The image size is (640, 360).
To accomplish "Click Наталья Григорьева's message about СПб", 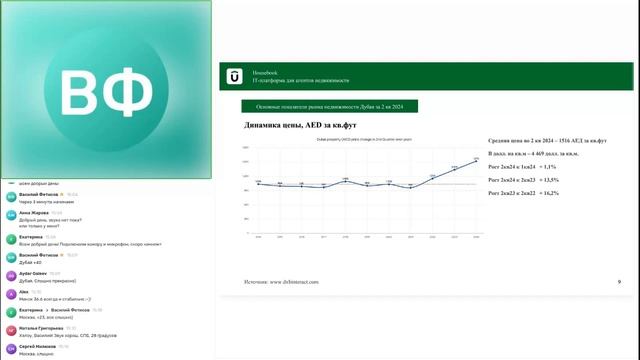I will pyautogui.click(x=68, y=336).
